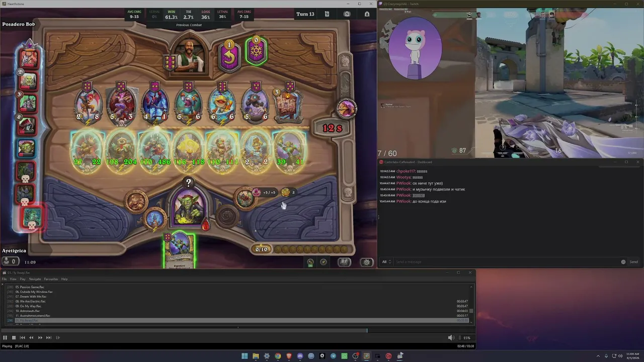Click the second-place player in the leaderboard
Screen dimensions: 644x362
click(28, 80)
